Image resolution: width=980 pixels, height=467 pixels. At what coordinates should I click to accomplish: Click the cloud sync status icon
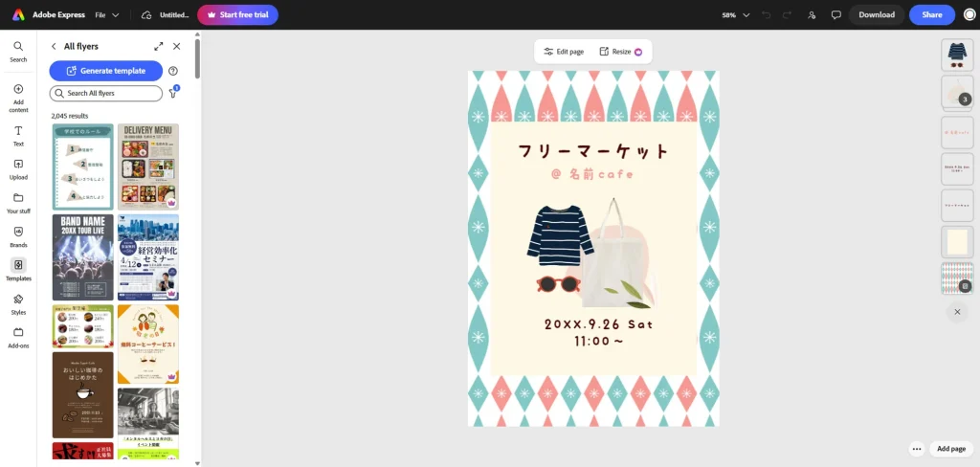[x=146, y=15]
